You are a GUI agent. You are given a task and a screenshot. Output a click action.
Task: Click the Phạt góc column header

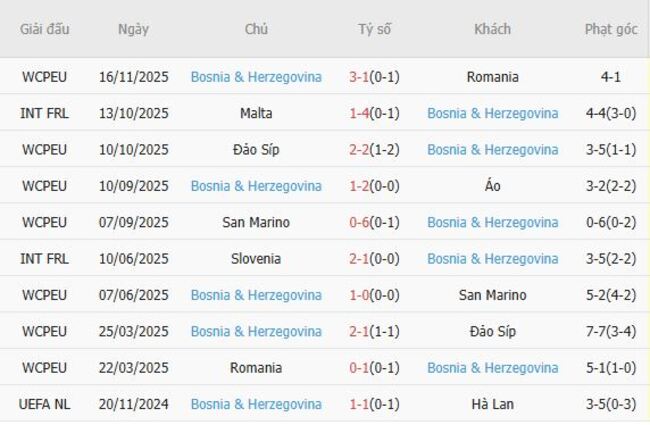pyautogui.click(x=610, y=29)
